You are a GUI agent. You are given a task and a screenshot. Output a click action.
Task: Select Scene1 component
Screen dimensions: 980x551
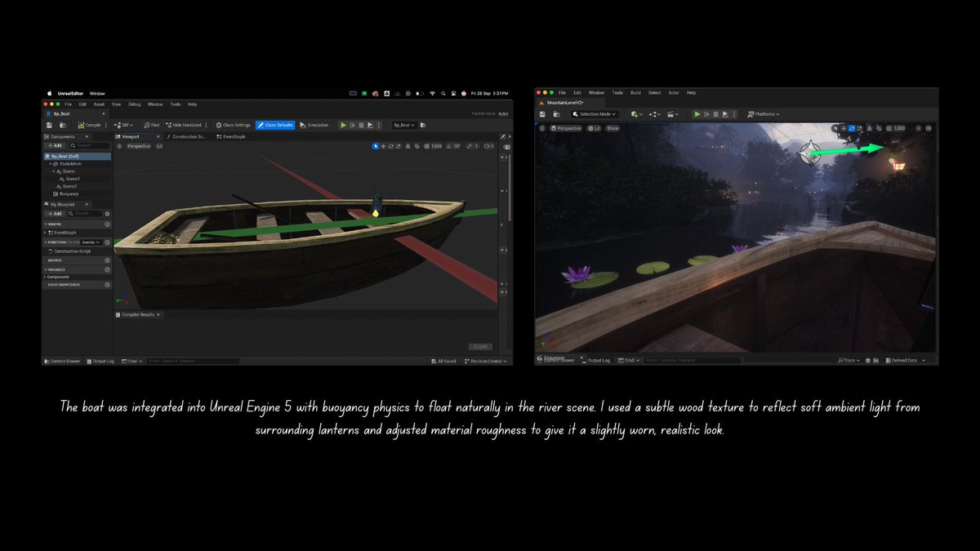coord(72,179)
